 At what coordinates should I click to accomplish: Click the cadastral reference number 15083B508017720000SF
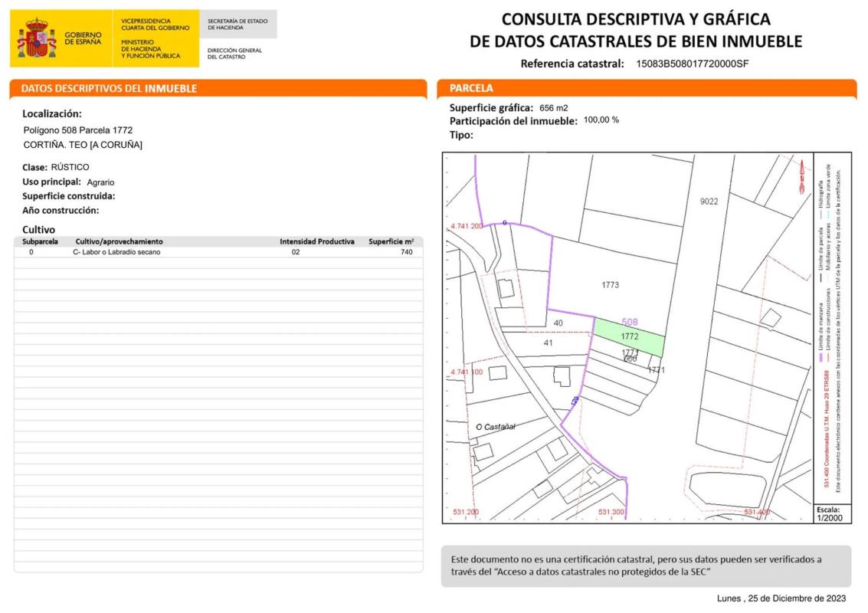click(x=692, y=64)
